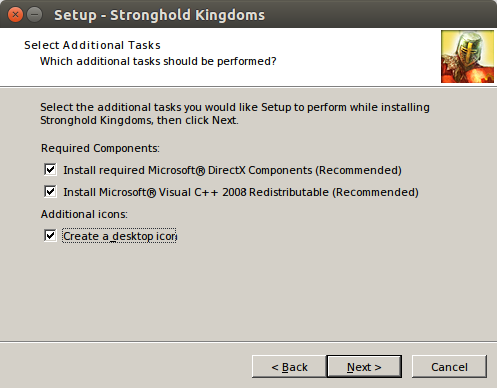The image size is (497, 388).
Task: Click the 'Select Additional Tasks' heading
Action: point(92,45)
